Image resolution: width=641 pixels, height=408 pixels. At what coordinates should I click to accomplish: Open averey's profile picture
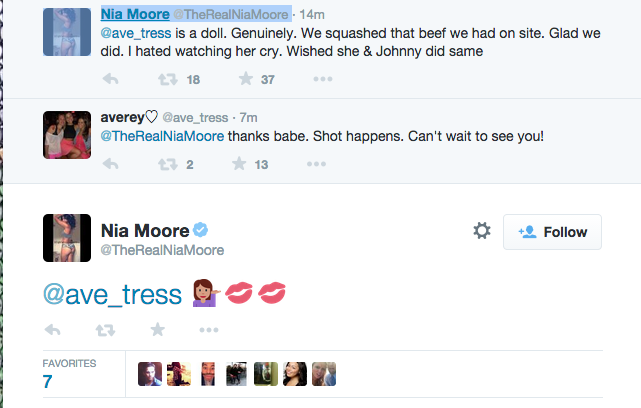click(x=67, y=135)
